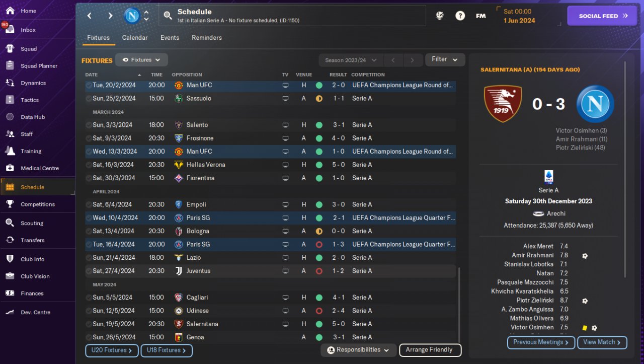The height and width of the screenshot is (364, 644).
Task: Click the Medical Centre sidebar icon
Action: (10, 168)
